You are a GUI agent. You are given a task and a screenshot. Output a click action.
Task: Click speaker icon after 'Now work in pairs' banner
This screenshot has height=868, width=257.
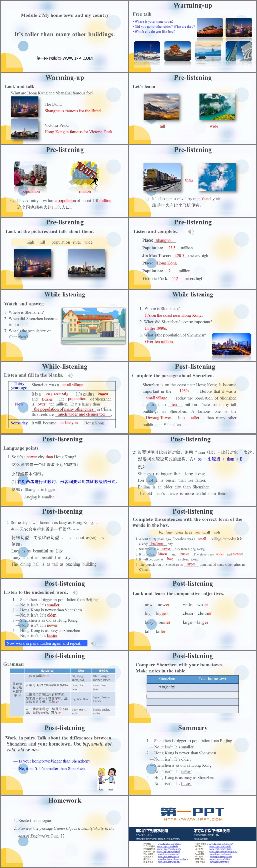pyautogui.click(x=93, y=643)
